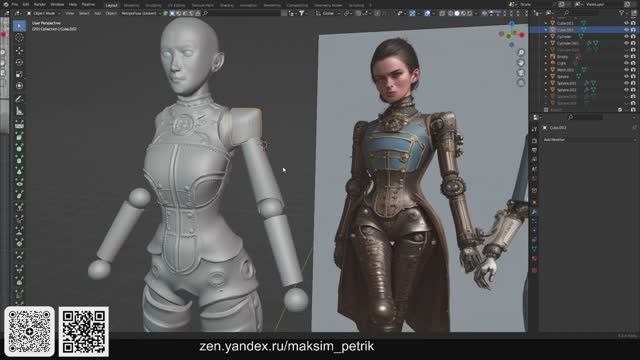This screenshot has width=640, height=360.
Task: Hide Cube.001 with its eye icon
Action: pyautogui.click(x=626, y=23)
